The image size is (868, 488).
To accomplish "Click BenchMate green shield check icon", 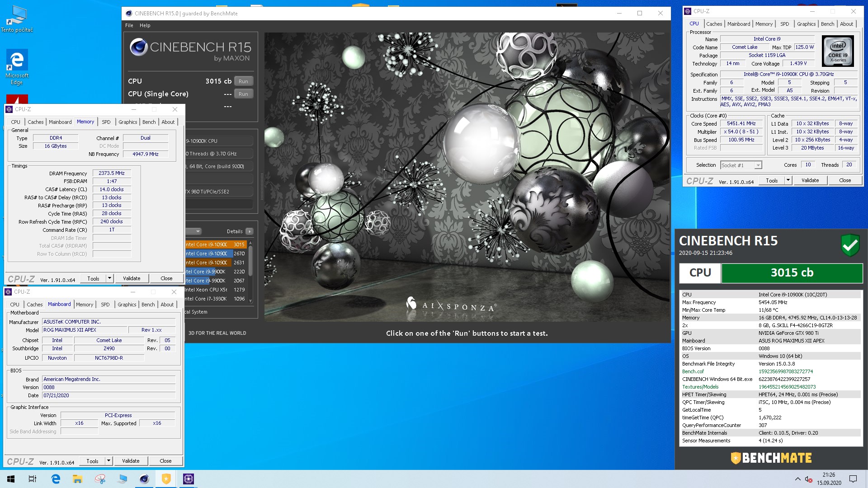I will pyautogui.click(x=850, y=245).
